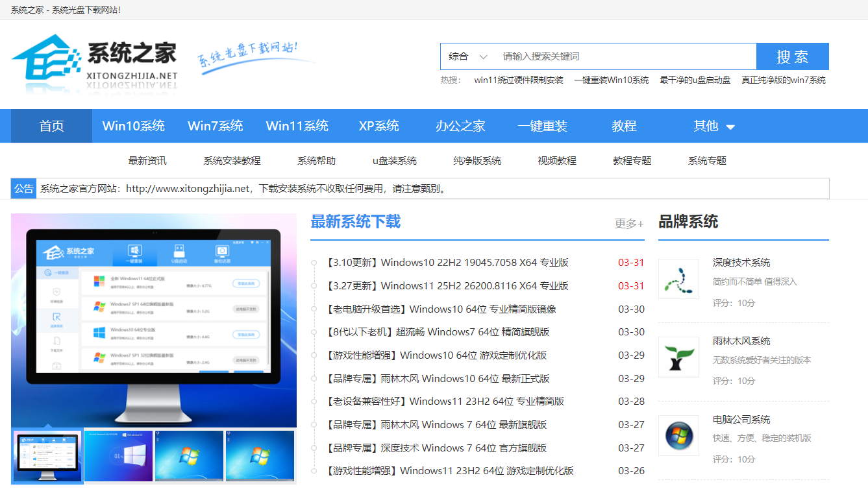Open 【8代以下老机】超流畅 Windows7 精简旗舰版
Image resolution: width=868 pixels, height=493 pixels.
(x=437, y=332)
